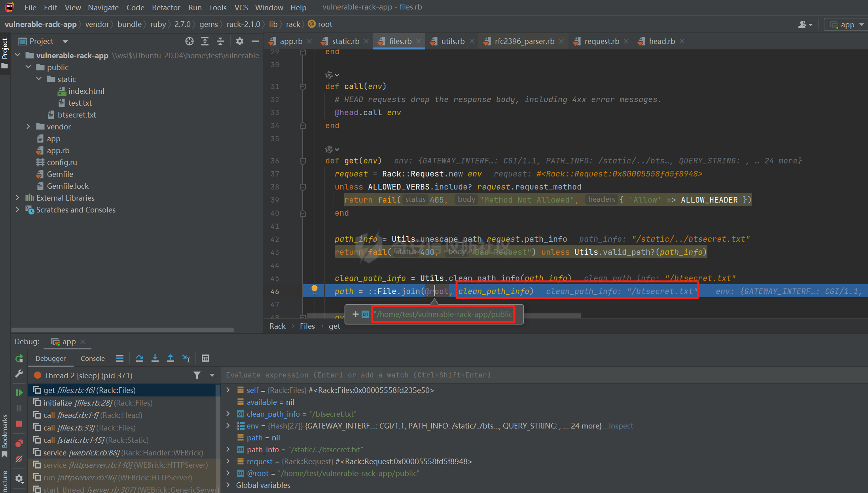This screenshot has height=493, width=868.
Task: Click Collapse All icon in Project panel
Action: coord(220,41)
